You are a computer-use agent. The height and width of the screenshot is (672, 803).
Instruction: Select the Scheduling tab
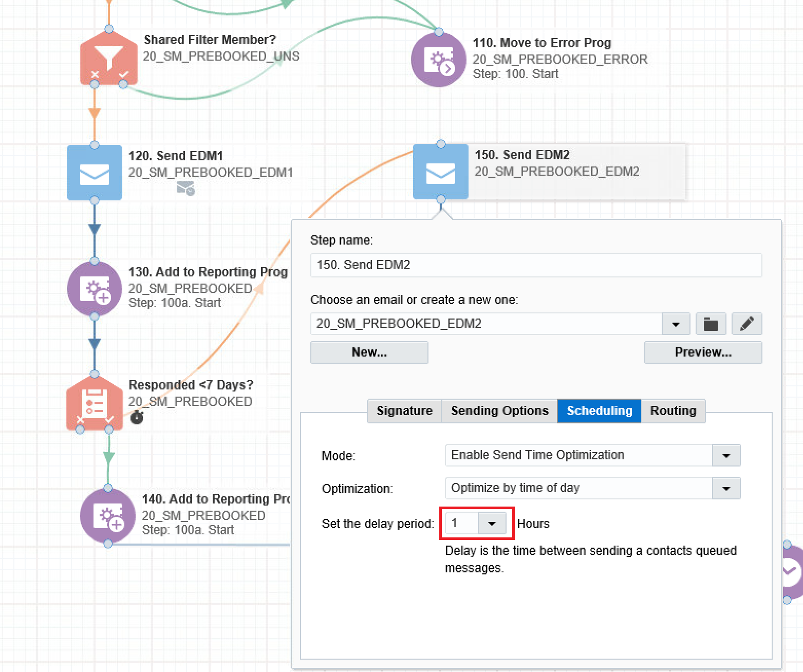tap(600, 411)
